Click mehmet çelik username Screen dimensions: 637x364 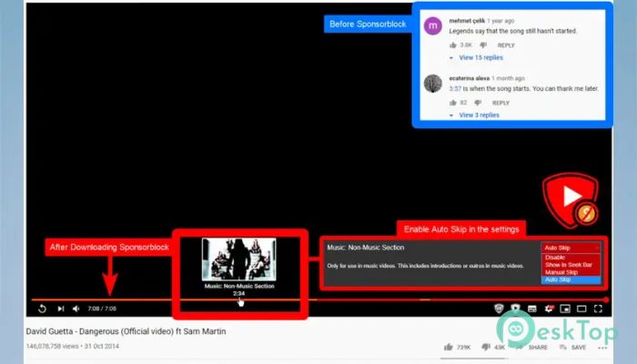click(467, 21)
